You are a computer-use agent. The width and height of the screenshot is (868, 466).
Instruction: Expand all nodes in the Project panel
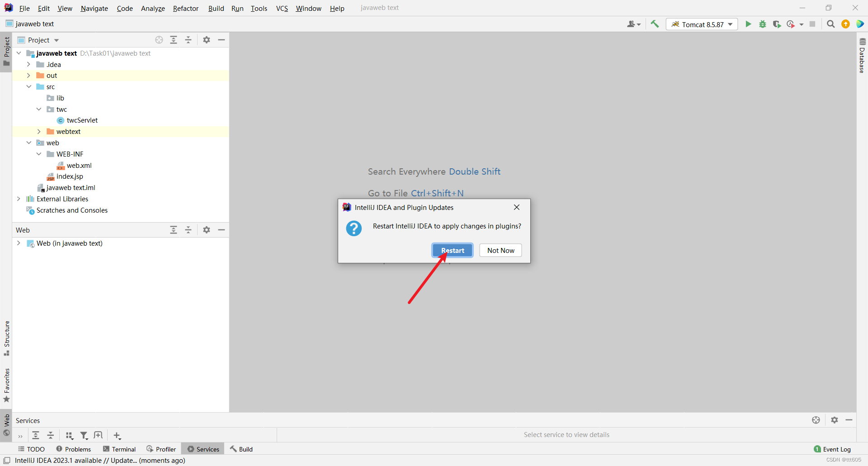[x=174, y=40]
